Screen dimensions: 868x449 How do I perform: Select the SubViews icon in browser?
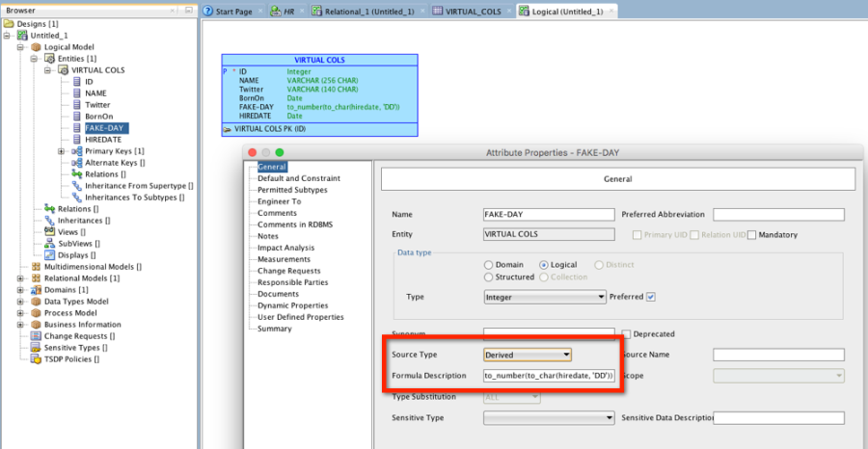(x=49, y=243)
